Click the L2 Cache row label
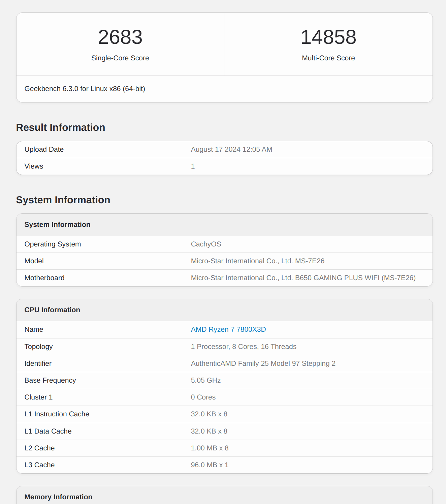This screenshot has width=446, height=504. 40,448
